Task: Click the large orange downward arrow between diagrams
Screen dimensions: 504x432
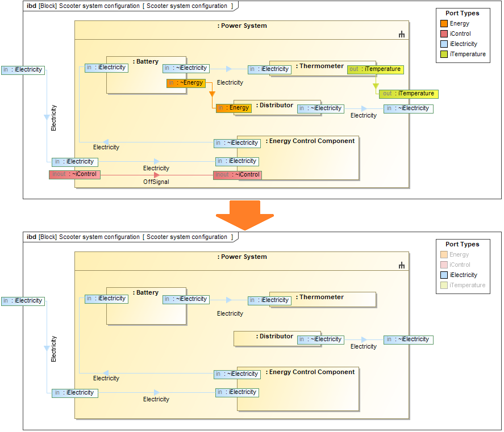Action: [244, 215]
